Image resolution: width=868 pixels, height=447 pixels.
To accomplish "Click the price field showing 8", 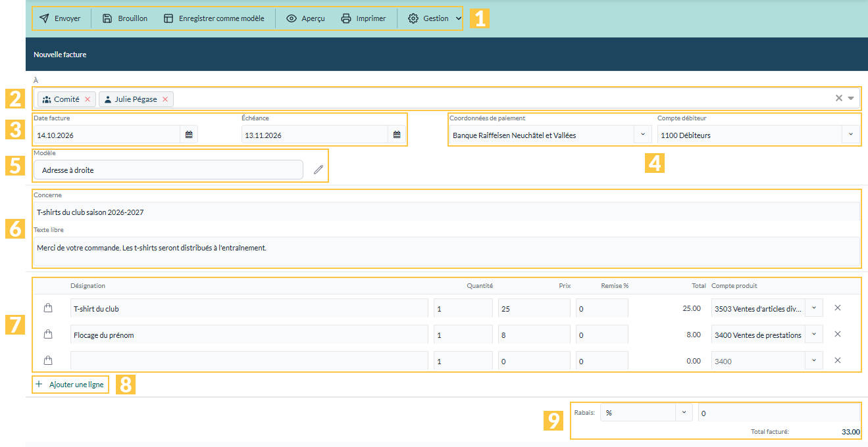I will (534, 335).
